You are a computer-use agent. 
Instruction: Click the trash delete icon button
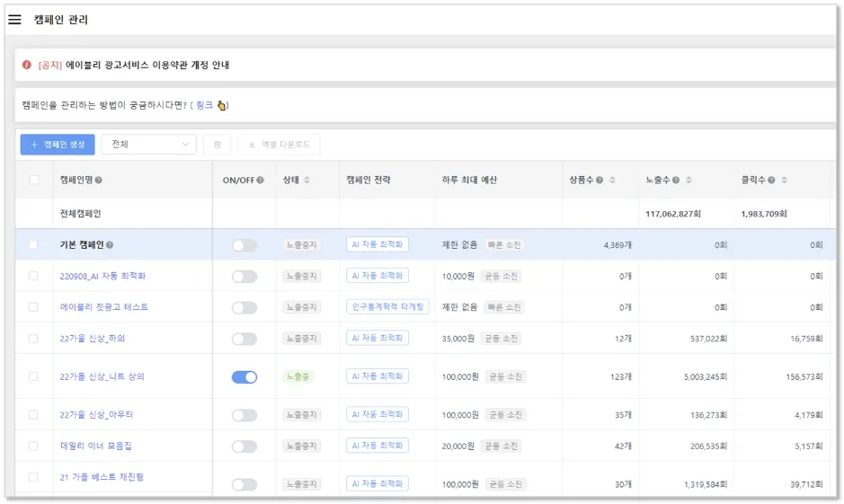point(217,145)
